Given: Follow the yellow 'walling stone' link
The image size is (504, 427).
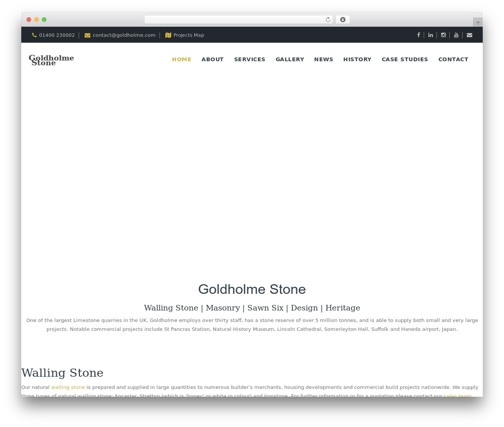Looking at the screenshot, I should [x=68, y=387].
